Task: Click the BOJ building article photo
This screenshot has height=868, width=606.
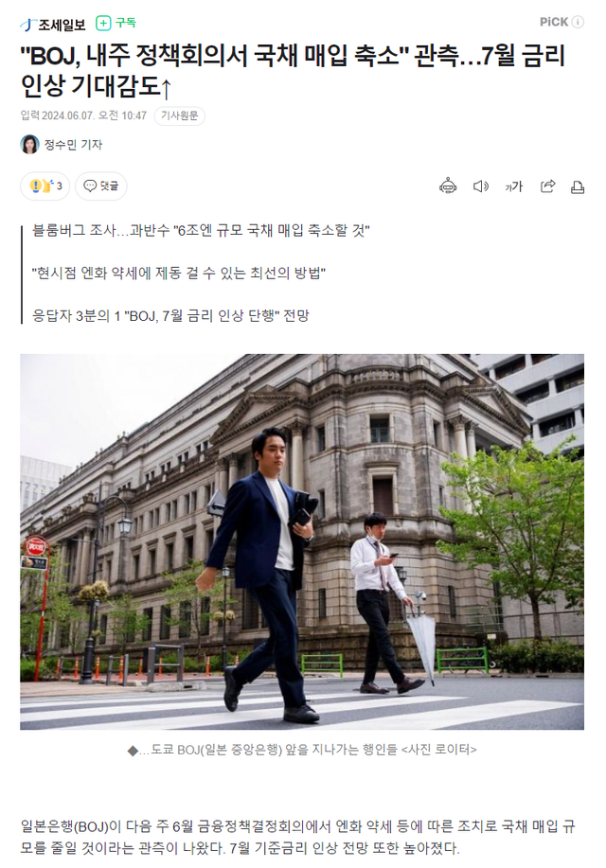Action: pyautogui.click(x=302, y=541)
